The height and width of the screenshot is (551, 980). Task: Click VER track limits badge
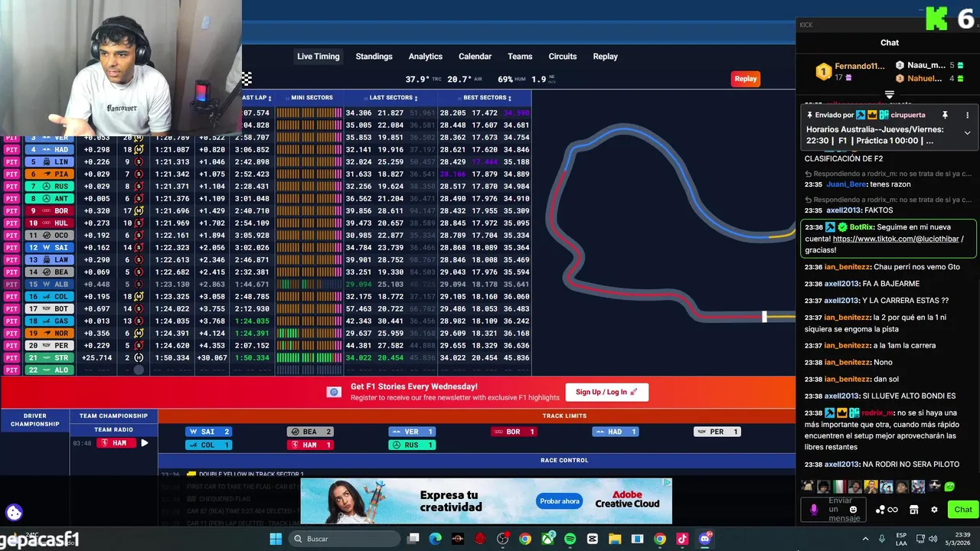411,432
